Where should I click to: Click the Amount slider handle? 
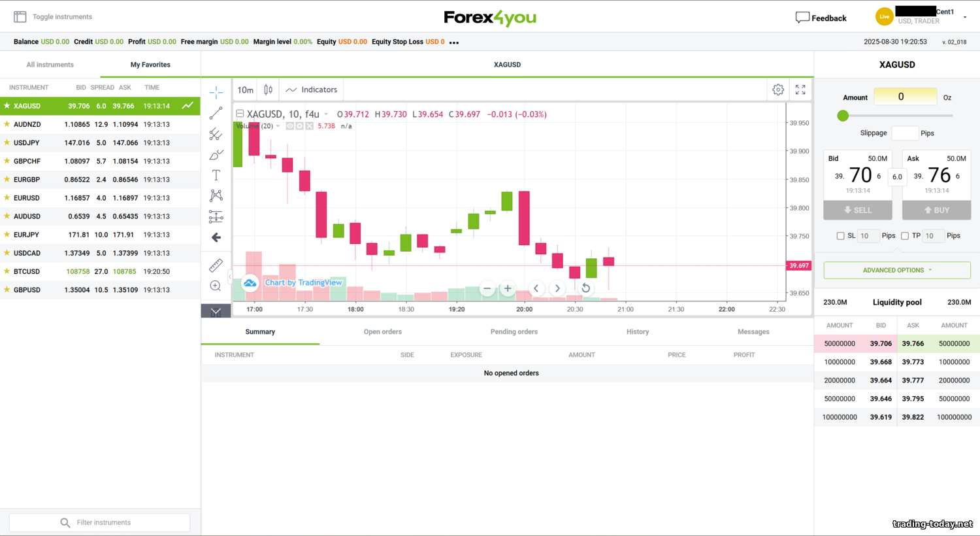843,116
